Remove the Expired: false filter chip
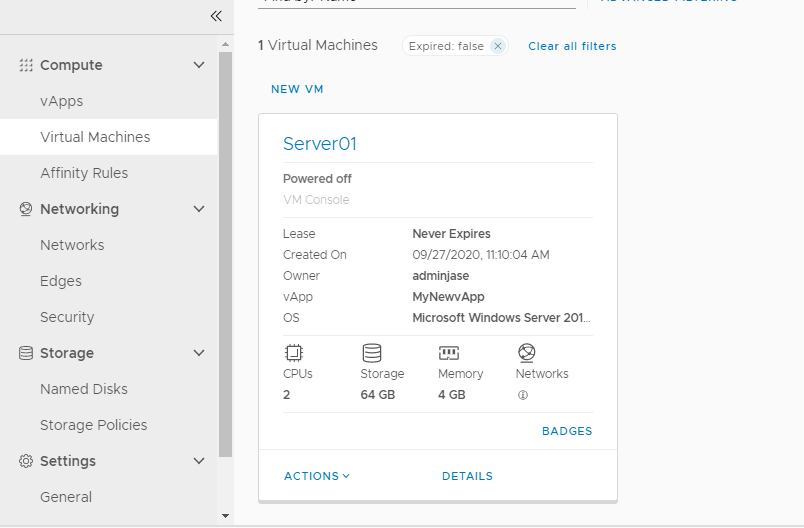Viewport: 804px width, 528px height. point(497,46)
